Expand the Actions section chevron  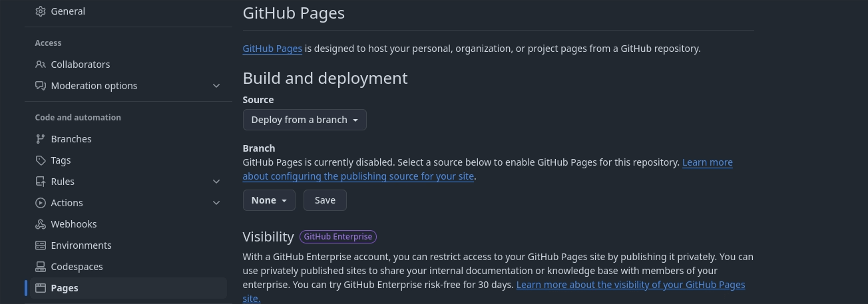(216, 203)
